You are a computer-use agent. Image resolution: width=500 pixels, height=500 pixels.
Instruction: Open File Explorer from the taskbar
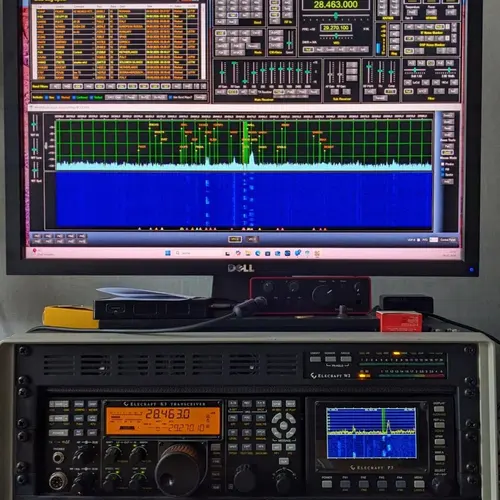pos(248,253)
